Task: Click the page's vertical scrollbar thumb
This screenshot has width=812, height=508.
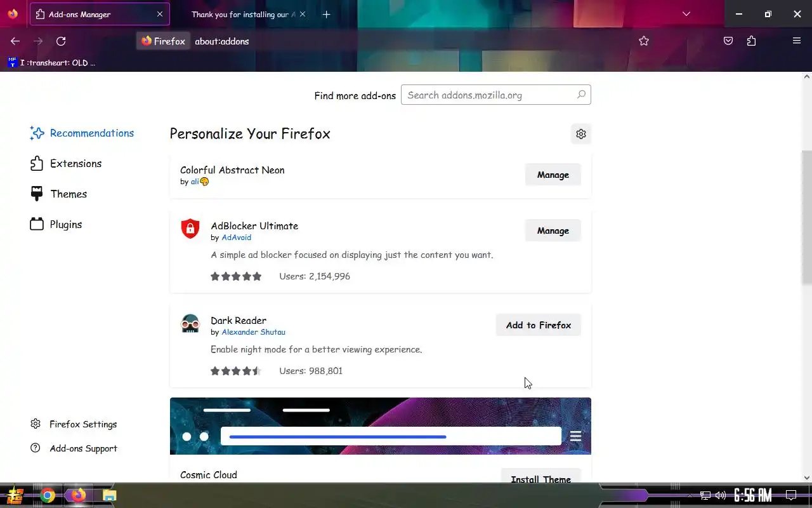Action: click(807, 218)
